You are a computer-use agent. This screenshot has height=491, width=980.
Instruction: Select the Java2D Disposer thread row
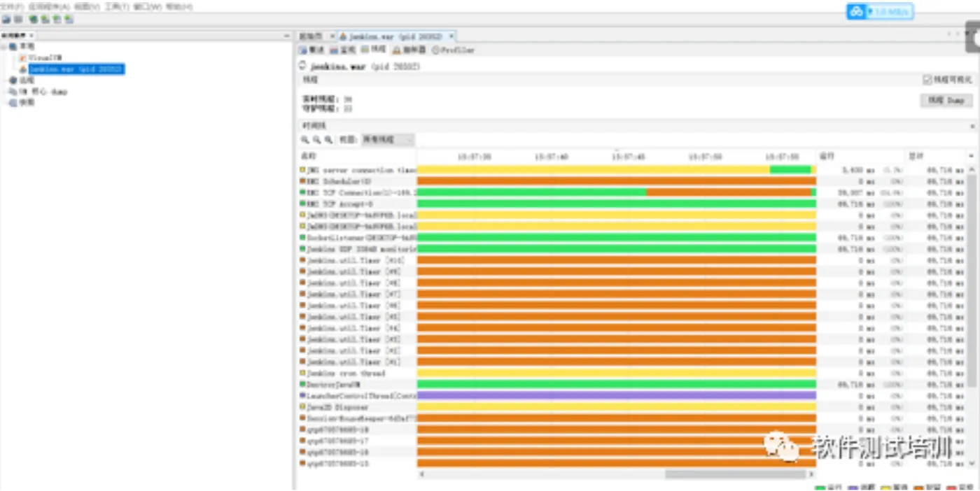click(633, 406)
